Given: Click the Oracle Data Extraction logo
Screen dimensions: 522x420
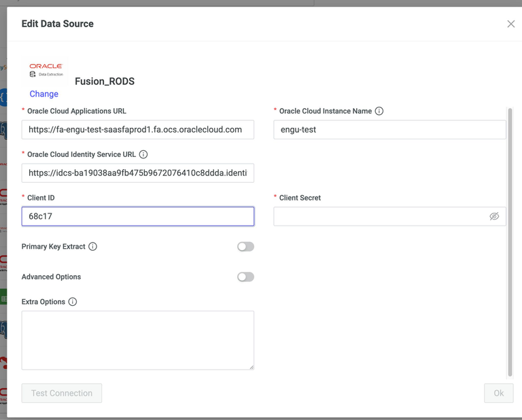Looking at the screenshot, I should (46, 70).
